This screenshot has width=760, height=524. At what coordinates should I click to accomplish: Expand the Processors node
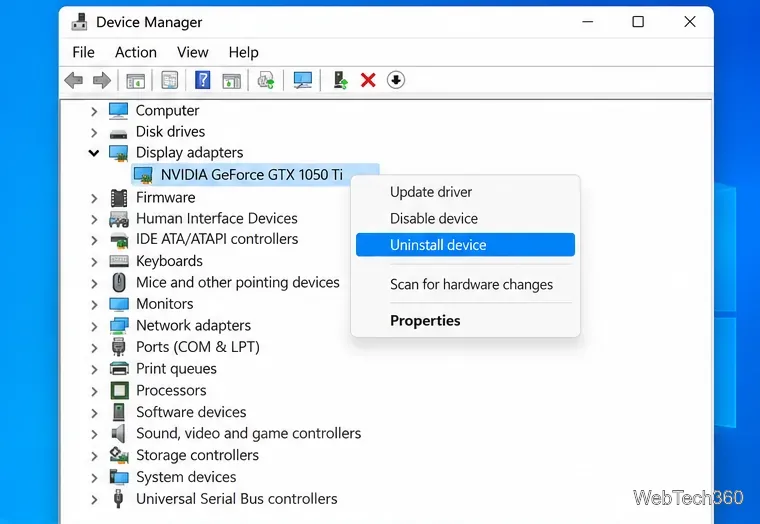[94, 391]
